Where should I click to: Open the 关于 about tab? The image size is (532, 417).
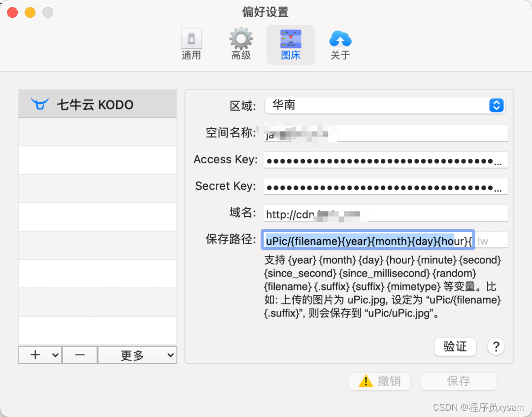tap(340, 44)
